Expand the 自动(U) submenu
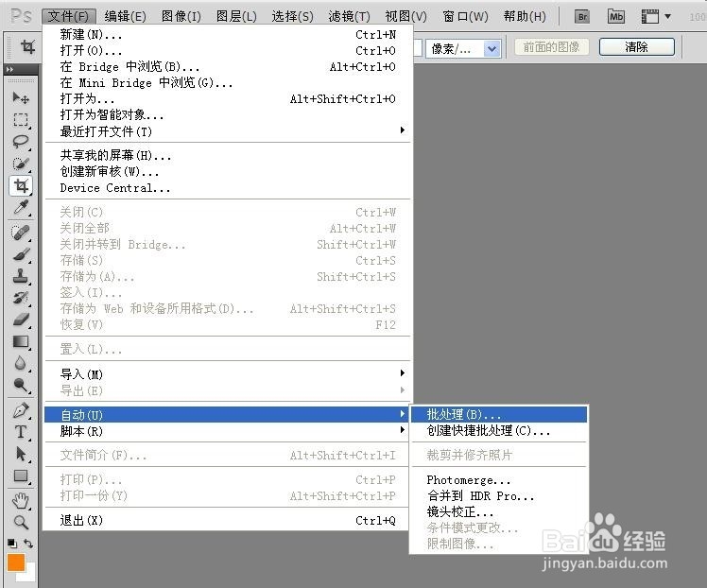The width and height of the screenshot is (707, 588). click(x=228, y=414)
